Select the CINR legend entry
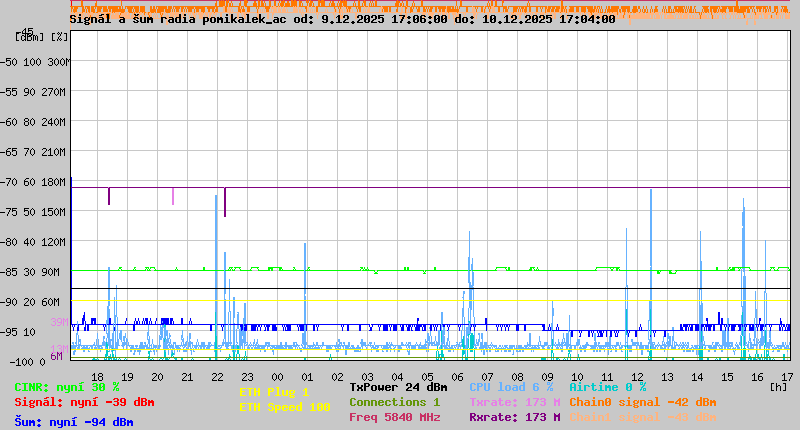Viewport: 800px width, 430px height. coord(66,387)
